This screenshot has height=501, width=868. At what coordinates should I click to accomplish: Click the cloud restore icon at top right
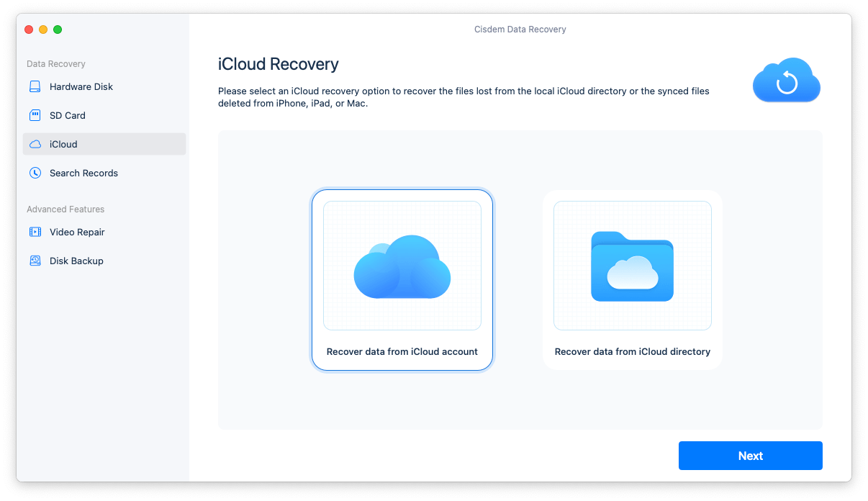[786, 80]
